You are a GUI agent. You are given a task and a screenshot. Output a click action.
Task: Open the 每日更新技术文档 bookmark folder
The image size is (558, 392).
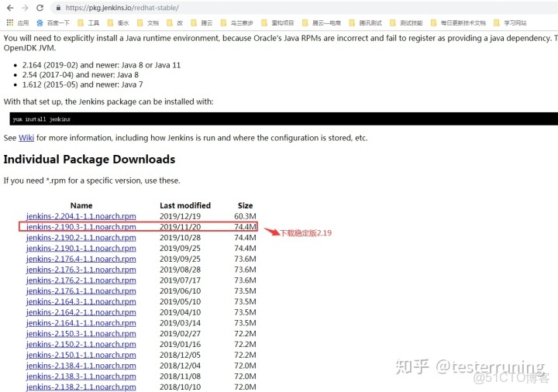tap(458, 22)
